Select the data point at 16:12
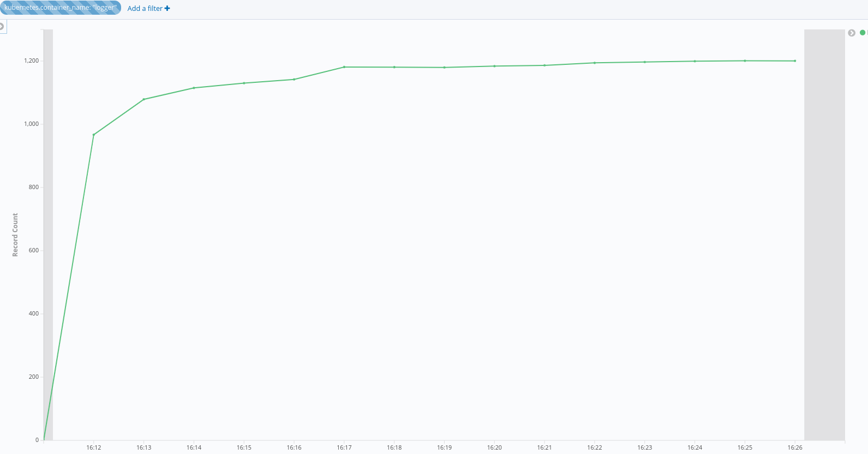868x454 pixels. coord(94,135)
